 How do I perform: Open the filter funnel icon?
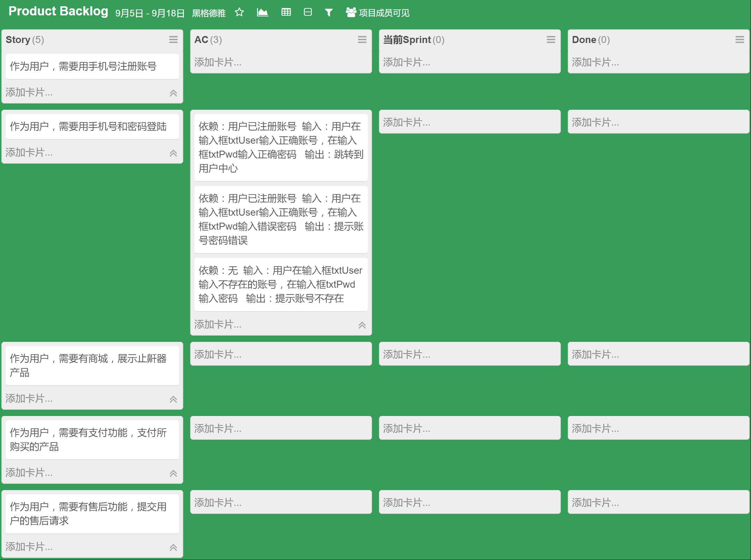pos(329,13)
